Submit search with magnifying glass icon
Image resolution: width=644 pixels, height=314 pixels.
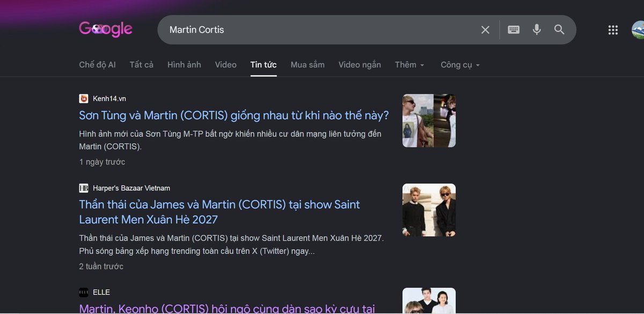559,30
